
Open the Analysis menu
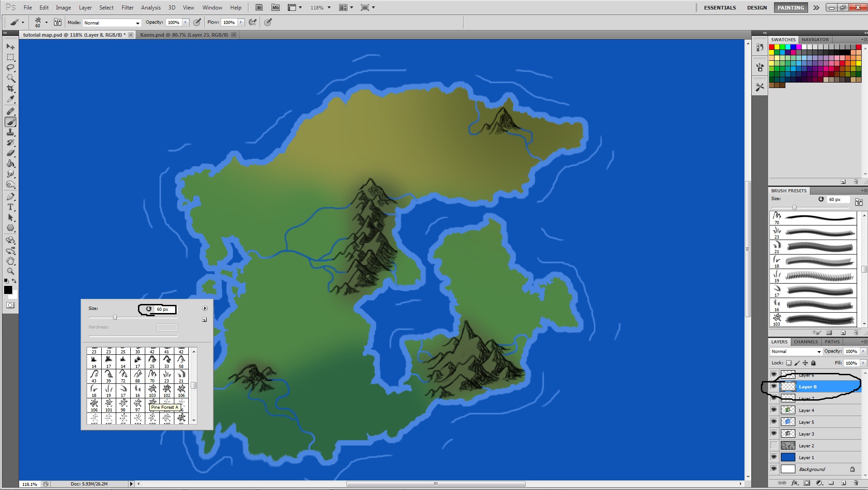(x=151, y=8)
